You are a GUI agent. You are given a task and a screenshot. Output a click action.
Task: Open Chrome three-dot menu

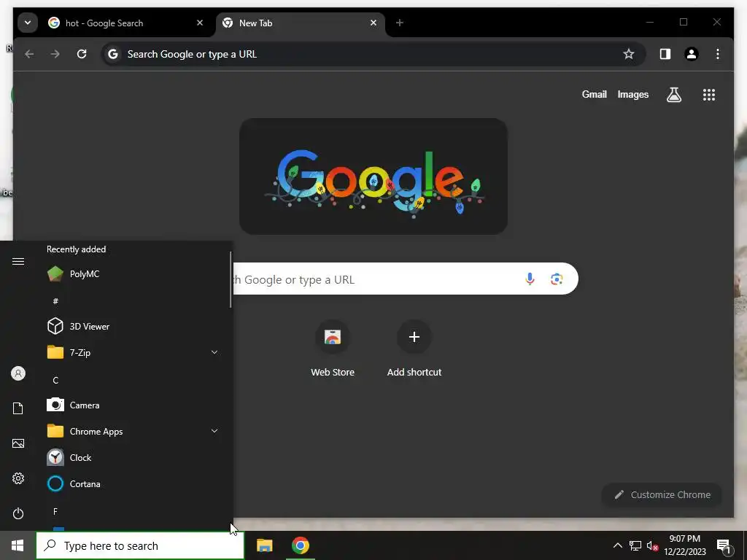(718, 54)
